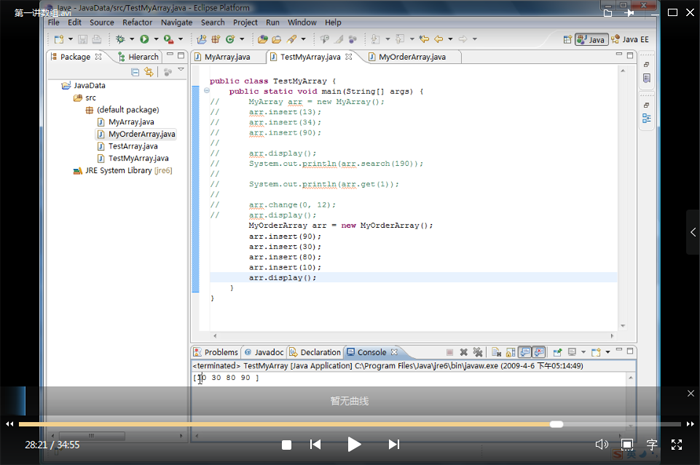This screenshot has width=700, height=465.
Task: Open dropdown arrow next to New wizard
Action: 70,39
